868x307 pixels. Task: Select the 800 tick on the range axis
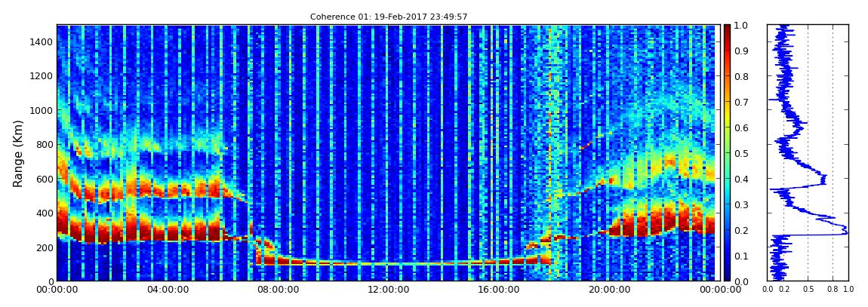tap(45, 144)
